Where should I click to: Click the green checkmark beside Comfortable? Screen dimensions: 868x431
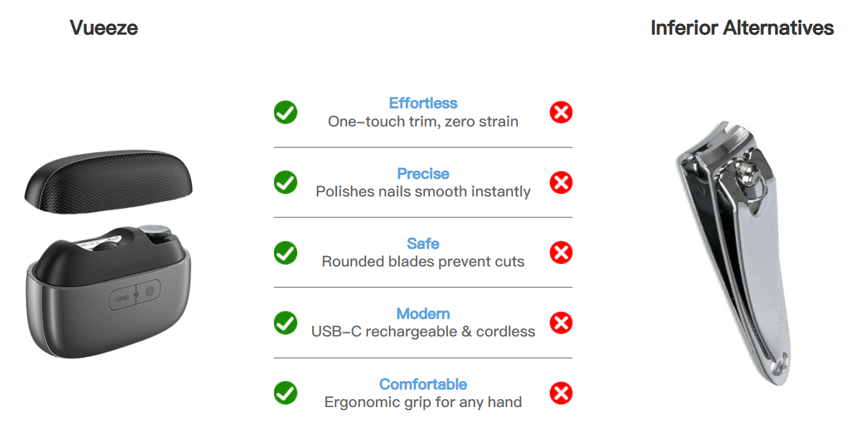point(286,393)
